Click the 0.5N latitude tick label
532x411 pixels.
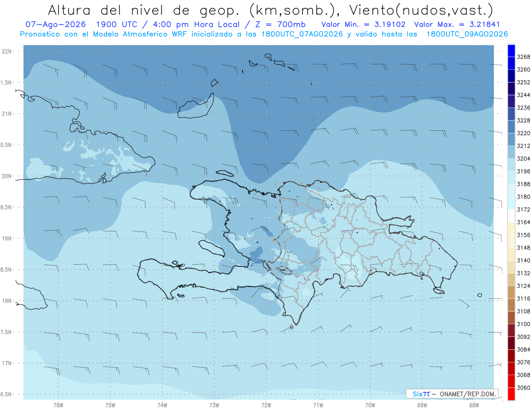6,145
